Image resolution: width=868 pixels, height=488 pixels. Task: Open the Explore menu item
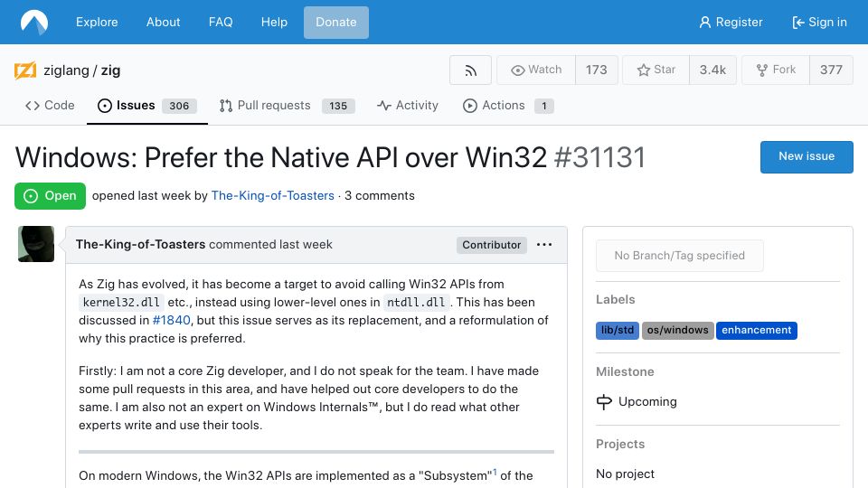[97, 22]
